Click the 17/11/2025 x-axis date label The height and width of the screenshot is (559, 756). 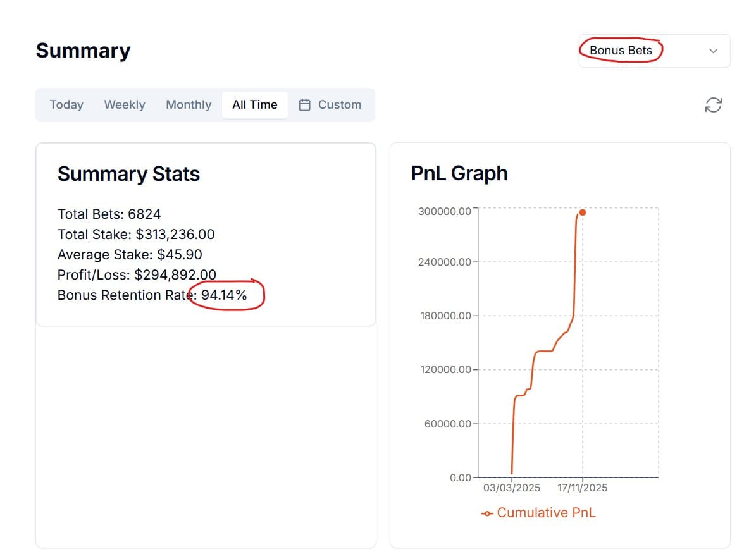tap(582, 488)
